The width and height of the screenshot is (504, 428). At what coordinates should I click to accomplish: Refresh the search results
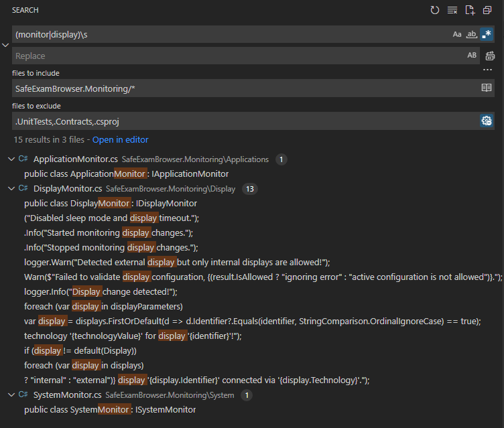pos(435,10)
